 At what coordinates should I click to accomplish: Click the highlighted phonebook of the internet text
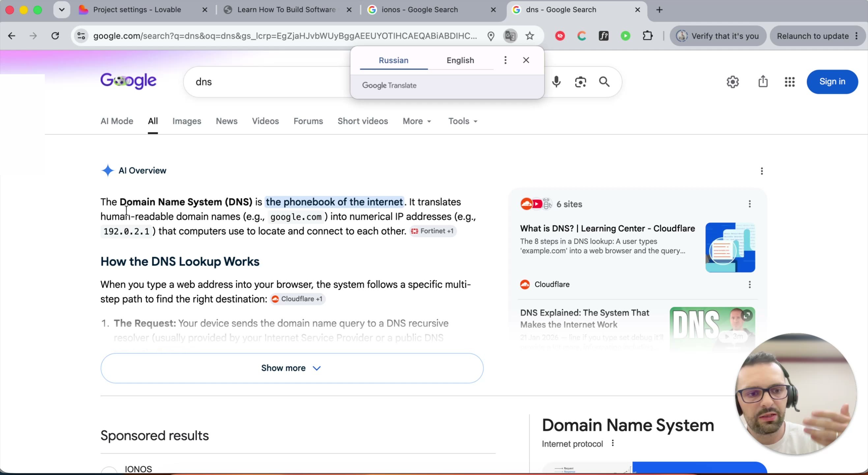pos(334,202)
